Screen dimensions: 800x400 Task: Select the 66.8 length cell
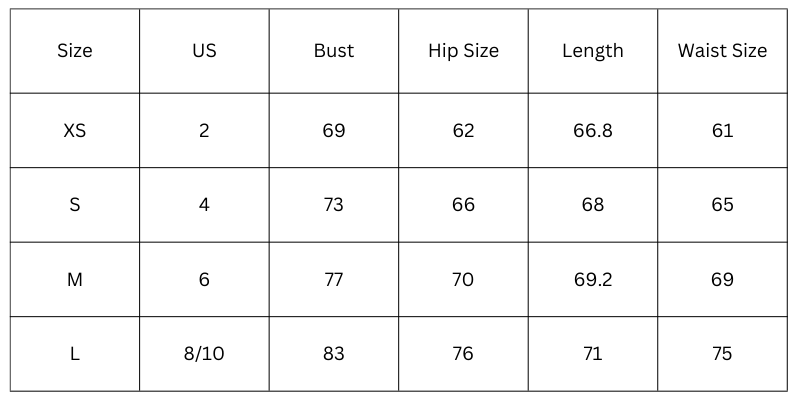pyautogui.click(x=593, y=131)
